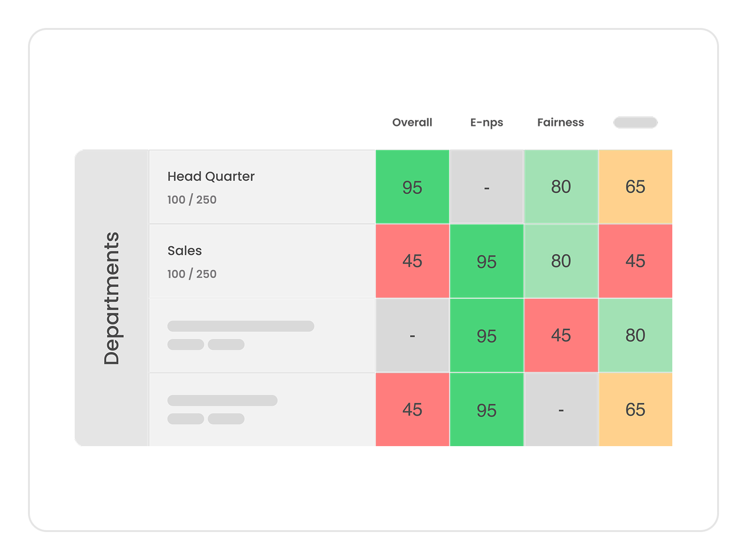Open the Head Quarter department row

tap(262, 187)
